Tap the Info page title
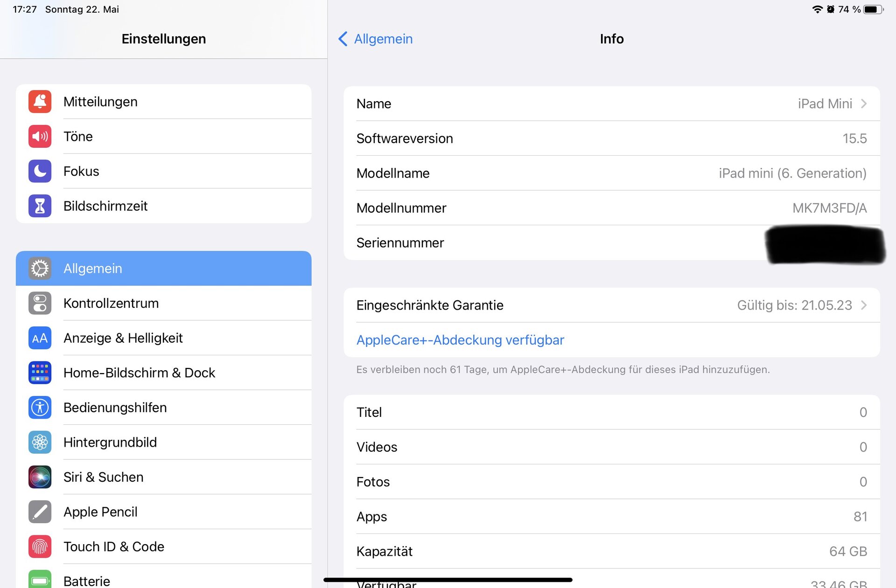Viewport: 896px width, 588px height. coord(612,39)
